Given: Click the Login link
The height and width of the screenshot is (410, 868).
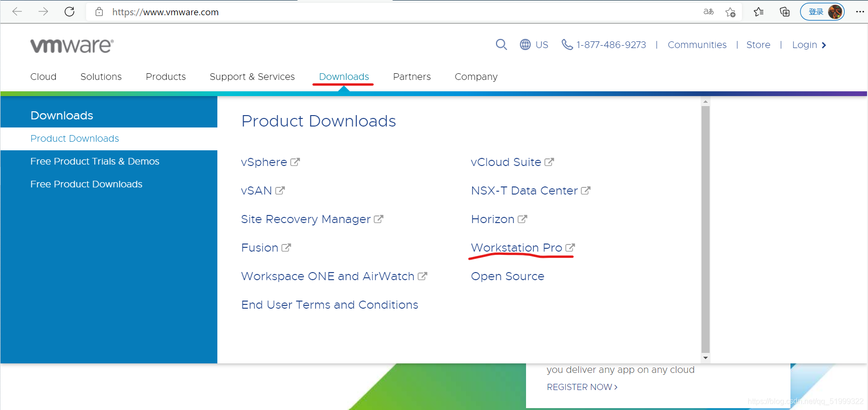Looking at the screenshot, I should point(804,45).
